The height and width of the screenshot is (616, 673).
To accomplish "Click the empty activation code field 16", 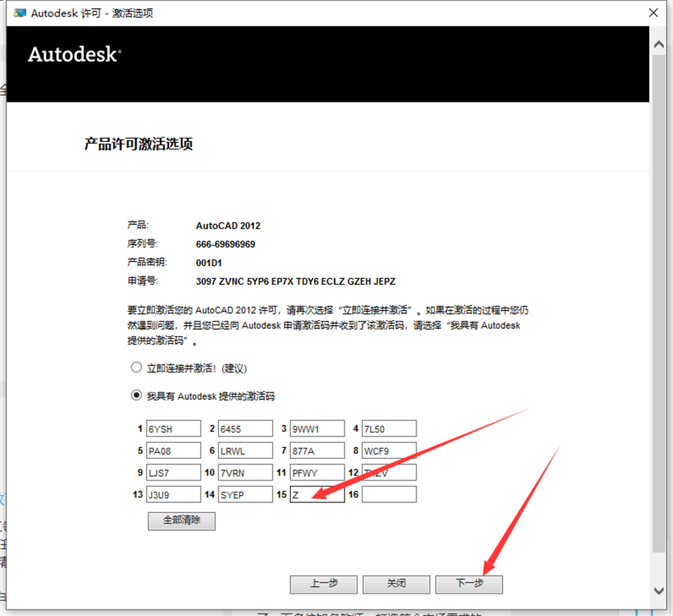I will pyautogui.click(x=389, y=494).
